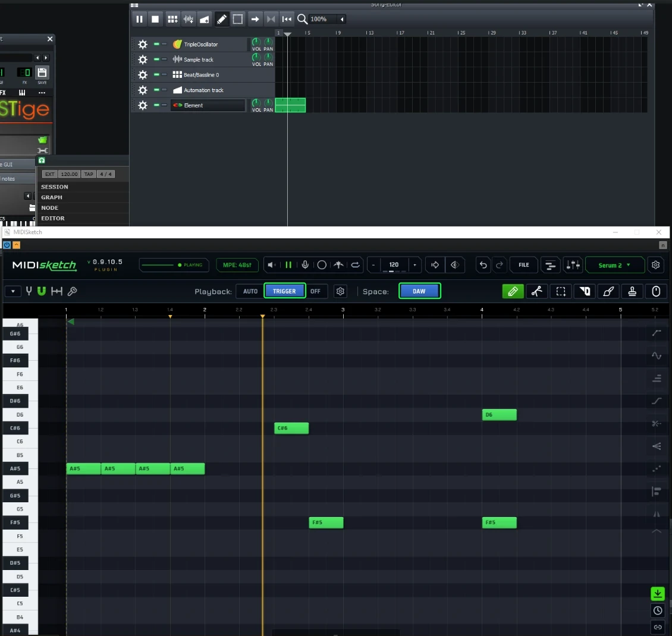Viewport: 672px width, 636px height.
Task: Open the clock history icon at bottom right
Action: 658,610
